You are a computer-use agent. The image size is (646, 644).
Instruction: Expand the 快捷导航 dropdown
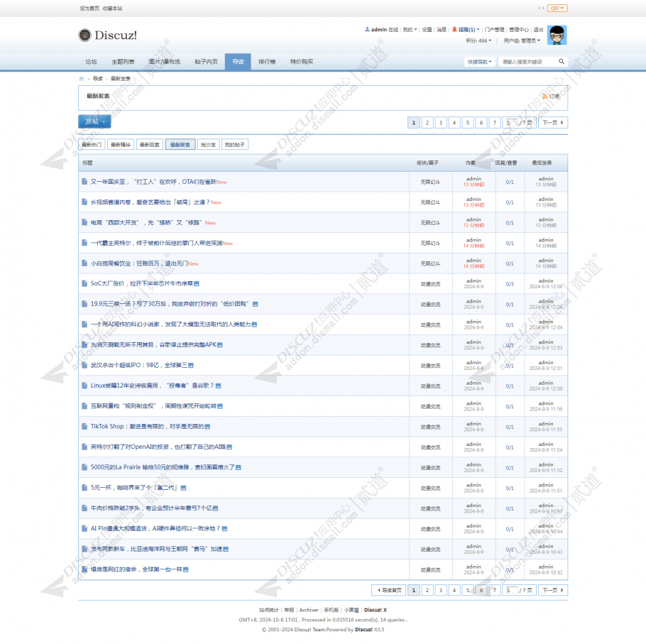480,62
